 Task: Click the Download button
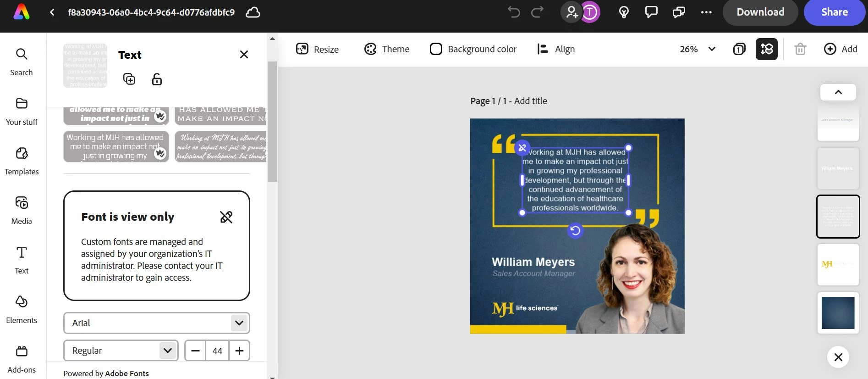tap(760, 12)
